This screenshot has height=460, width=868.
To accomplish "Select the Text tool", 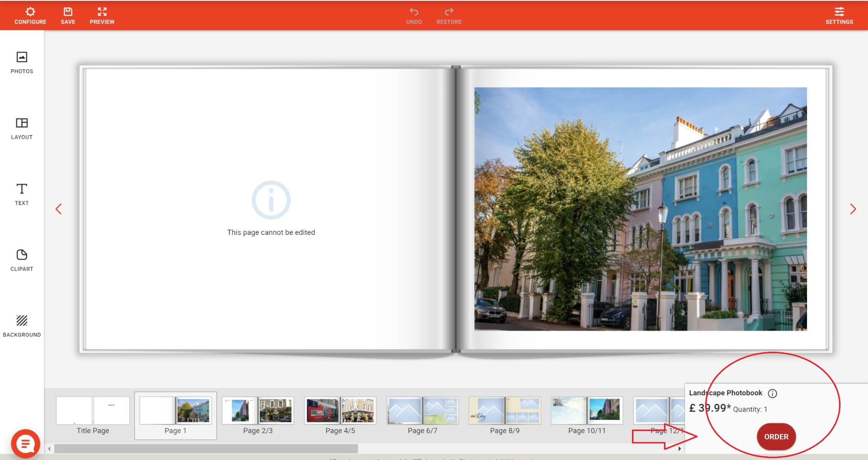I will click(x=22, y=194).
